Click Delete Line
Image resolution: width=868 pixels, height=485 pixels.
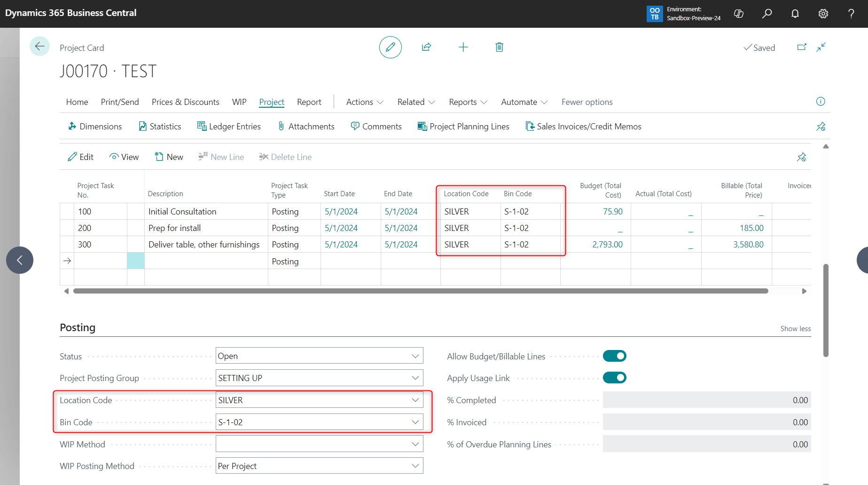285,157
